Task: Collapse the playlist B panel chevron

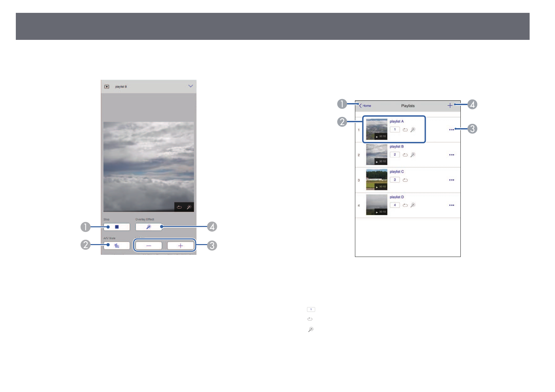Action: click(x=190, y=86)
